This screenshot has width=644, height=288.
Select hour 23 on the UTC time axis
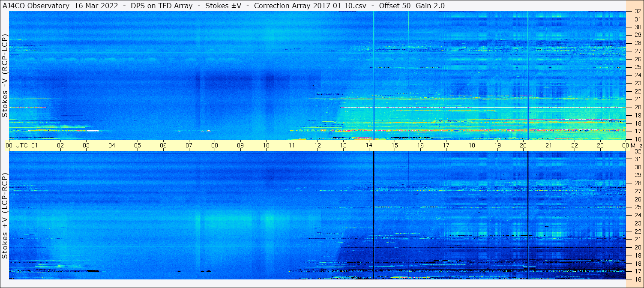click(x=600, y=145)
